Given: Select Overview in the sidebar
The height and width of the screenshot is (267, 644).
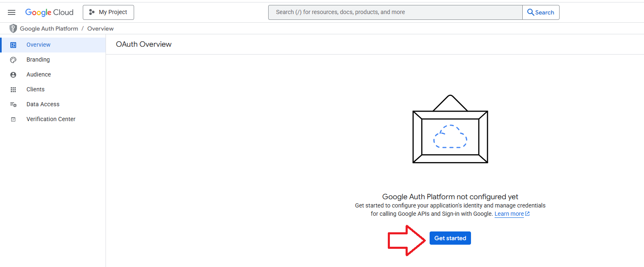Looking at the screenshot, I should [53, 45].
